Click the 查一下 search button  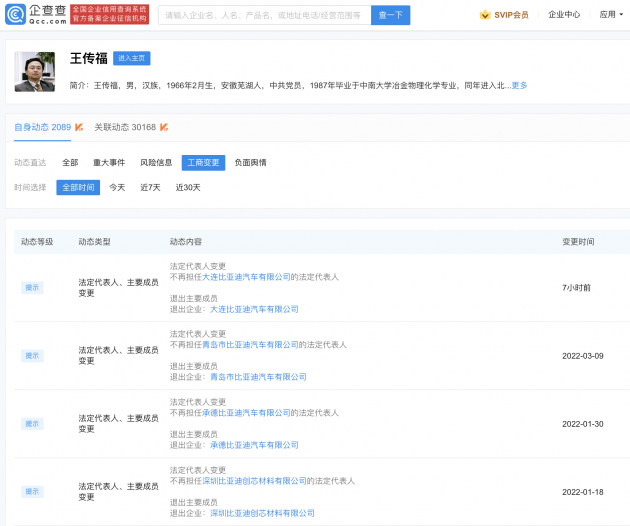391,15
